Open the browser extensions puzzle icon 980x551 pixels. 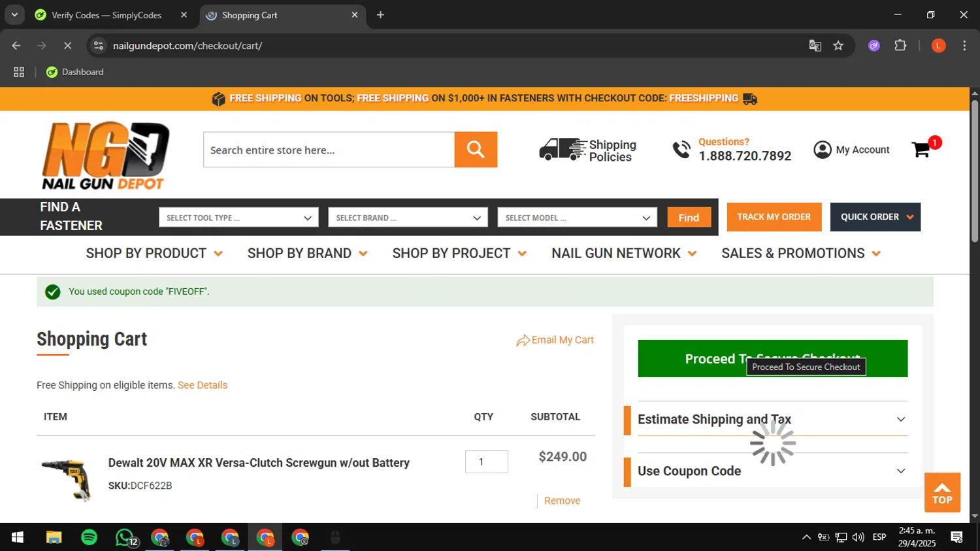coord(900,46)
